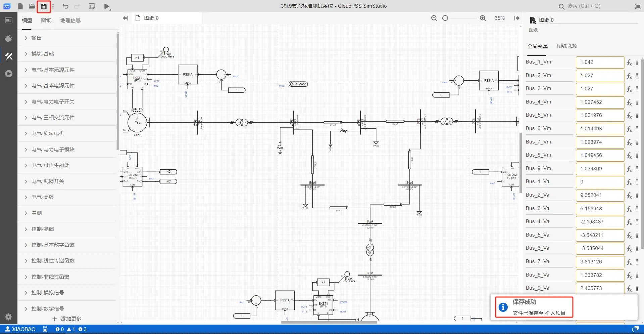Collapse the right panel with arrow icon
Image resolution: width=644 pixels, height=334 pixels.
517,18
